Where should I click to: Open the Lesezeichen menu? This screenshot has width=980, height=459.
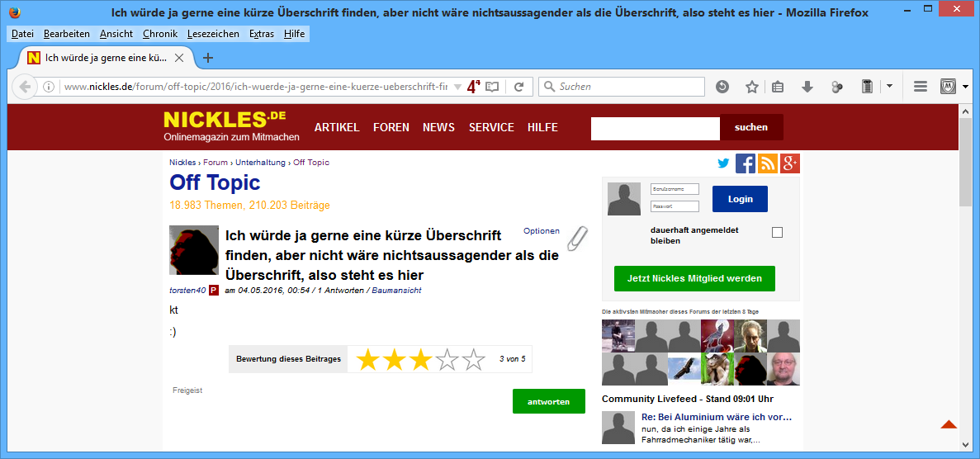213,34
